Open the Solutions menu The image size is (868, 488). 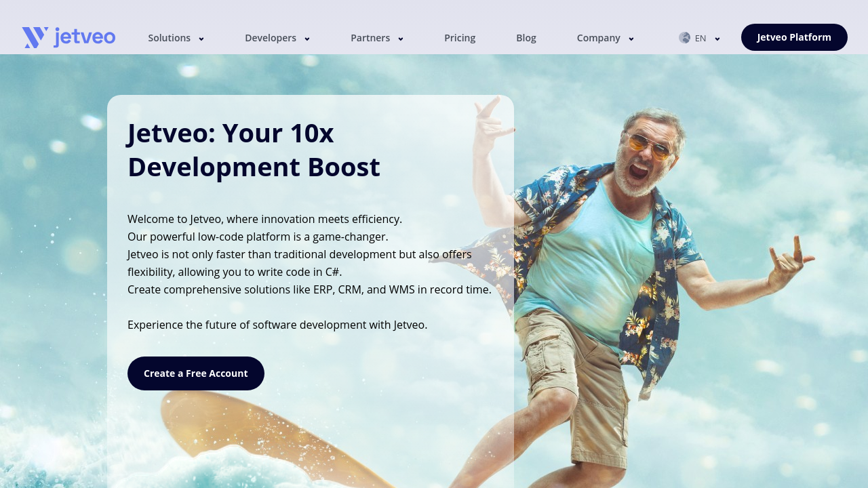[x=170, y=38]
